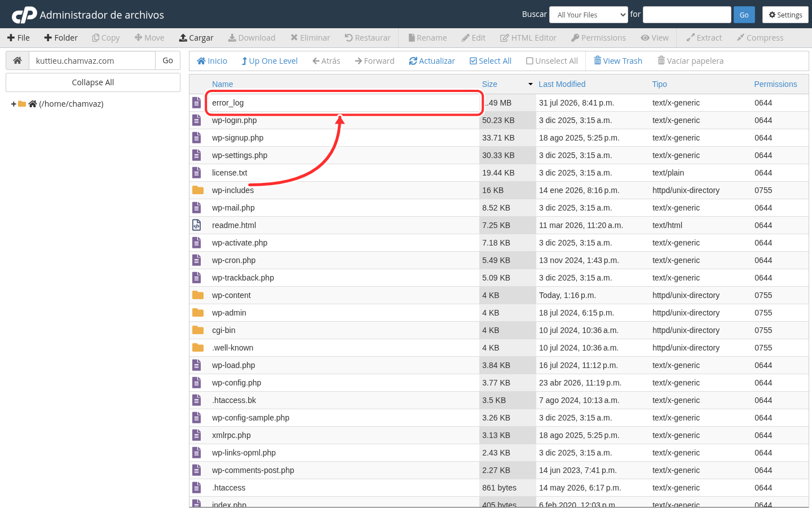Click the .well-known folder icon
Viewport: 812px width, 508px height.
point(197,348)
